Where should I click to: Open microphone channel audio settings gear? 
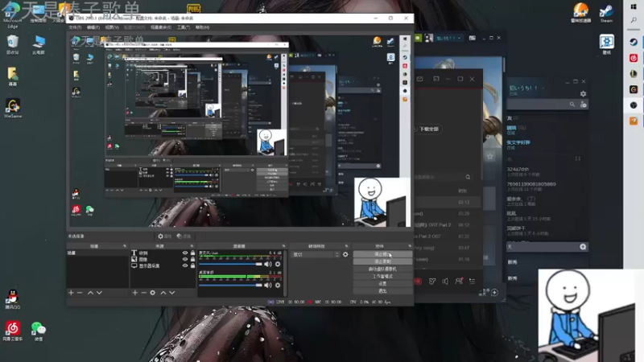click(x=278, y=265)
